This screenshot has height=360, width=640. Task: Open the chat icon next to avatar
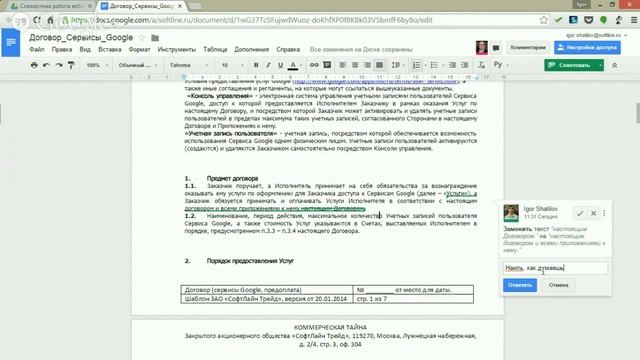(496, 48)
